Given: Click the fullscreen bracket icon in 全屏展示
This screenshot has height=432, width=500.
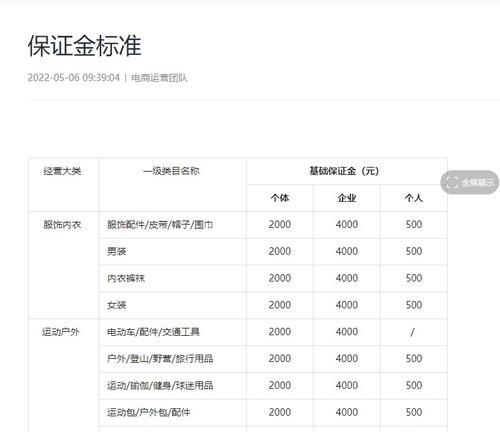Looking at the screenshot, I should tap(452, 182).
